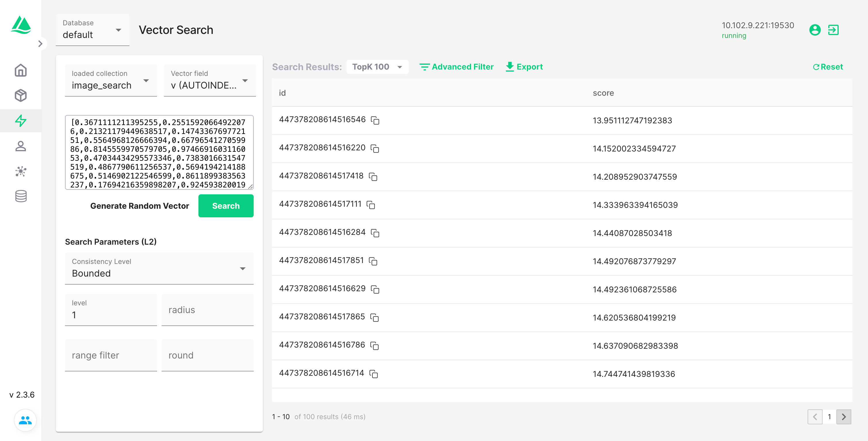Copy id 447378208614517418
This screenshot has height=441, width=868.
pos(373,177)
